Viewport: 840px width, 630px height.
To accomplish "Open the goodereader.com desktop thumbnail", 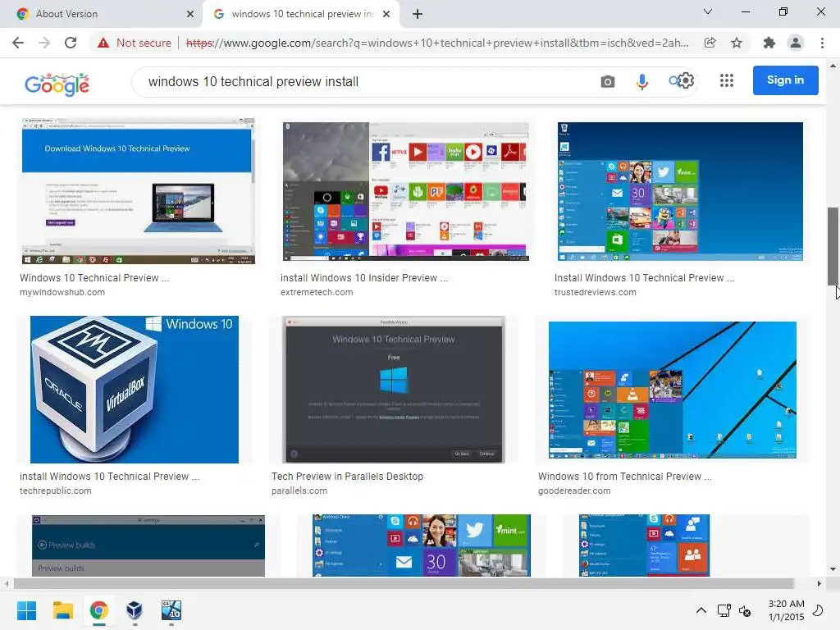I will (673, 390).
